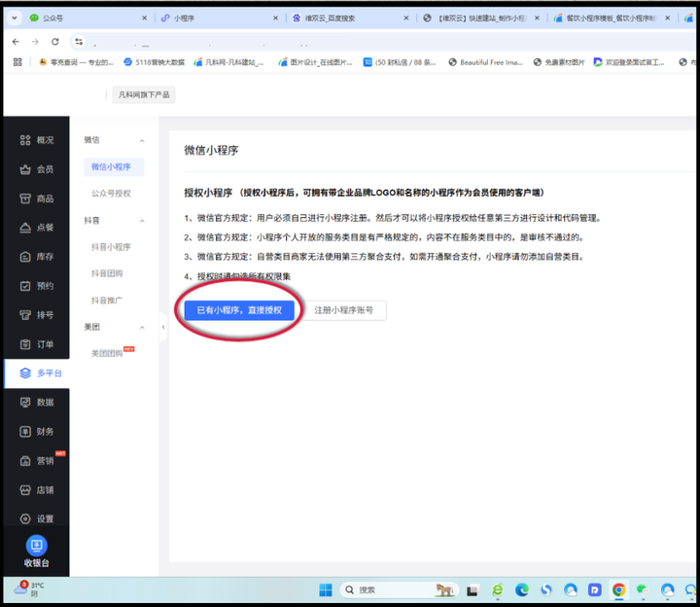Go to 库存 inventory in sidebar
The width and height of the screenshot is (700, 607).
[x=26, y=257]
